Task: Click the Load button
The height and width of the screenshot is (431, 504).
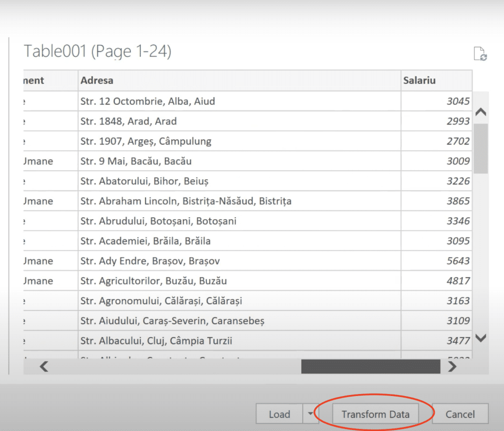Action: coord(279,414)
